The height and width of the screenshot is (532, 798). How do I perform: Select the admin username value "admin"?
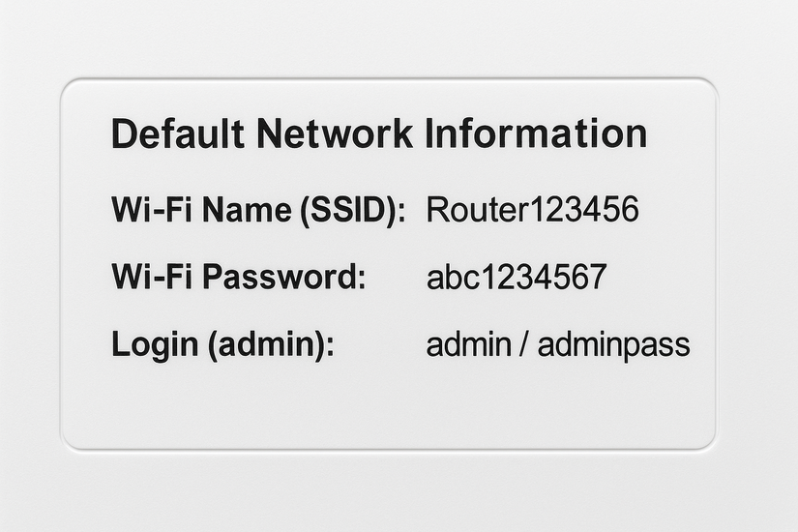coord(468,344)
